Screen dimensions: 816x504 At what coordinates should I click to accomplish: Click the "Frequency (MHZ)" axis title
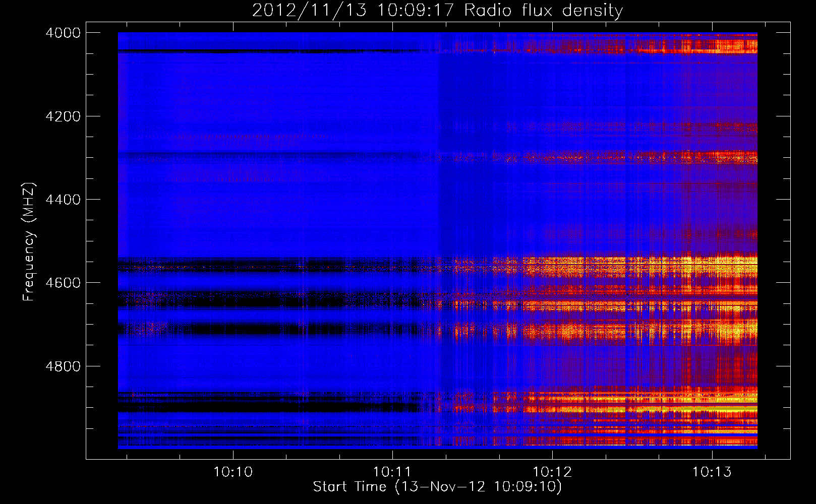point(29,242)
